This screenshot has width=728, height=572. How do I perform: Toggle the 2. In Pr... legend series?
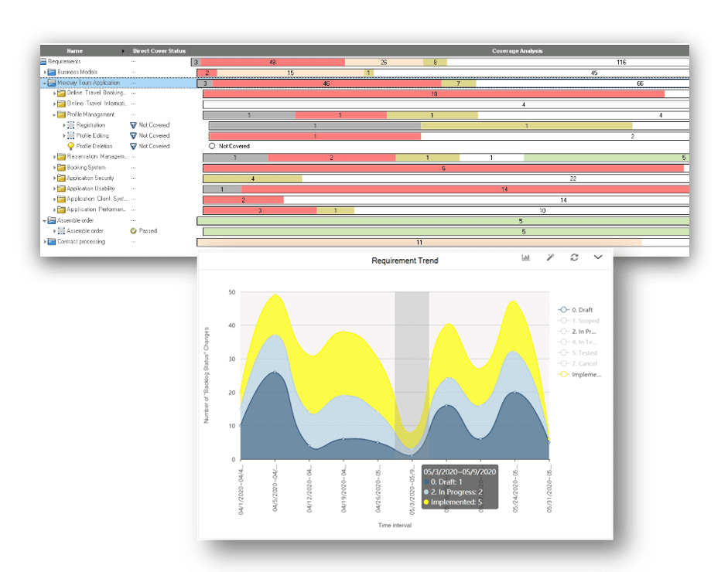[577, 332]
